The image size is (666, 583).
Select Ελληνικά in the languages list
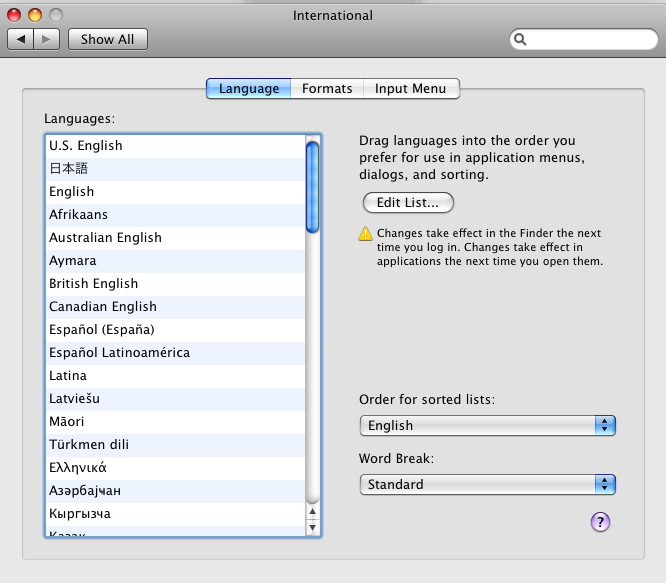coord(175,468)
